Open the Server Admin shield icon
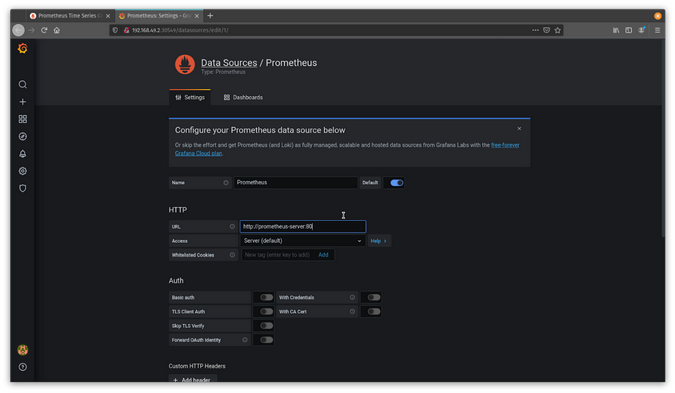 tap(23, 188)
